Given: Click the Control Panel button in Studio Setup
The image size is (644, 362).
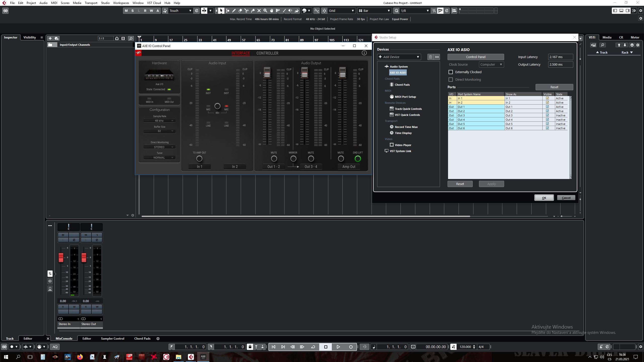Looking at the screenshot, I should [476, 57].
